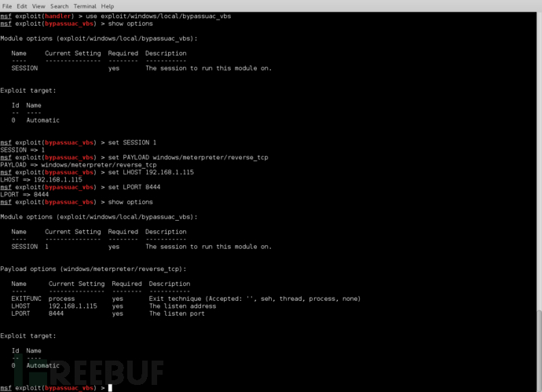Click LPORT in the payload options table
The width and height of the screenshot is (542, 392).
tap(20, 313)
